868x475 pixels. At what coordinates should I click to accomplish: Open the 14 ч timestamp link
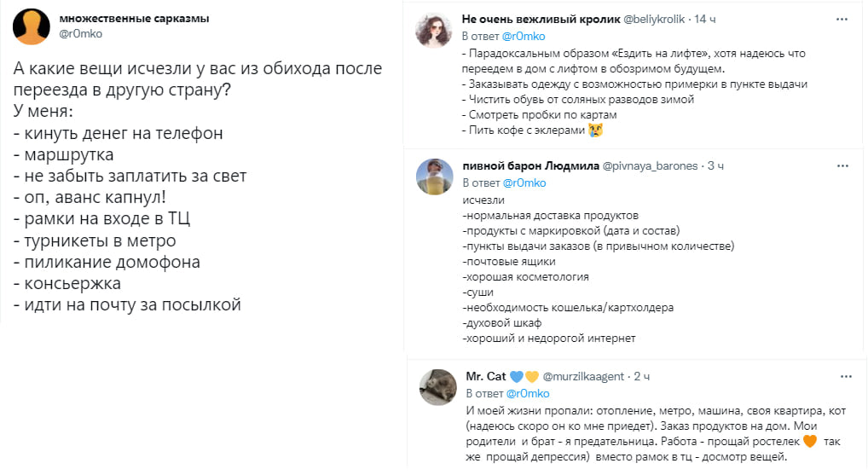705,19
